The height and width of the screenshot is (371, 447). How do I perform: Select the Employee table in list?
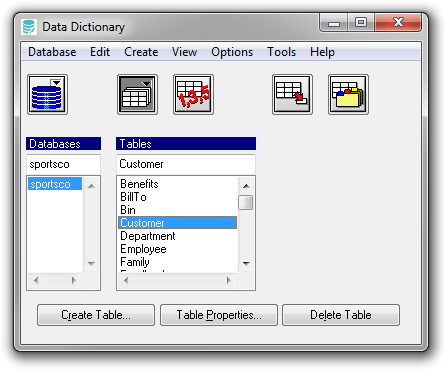coord(143,249)
